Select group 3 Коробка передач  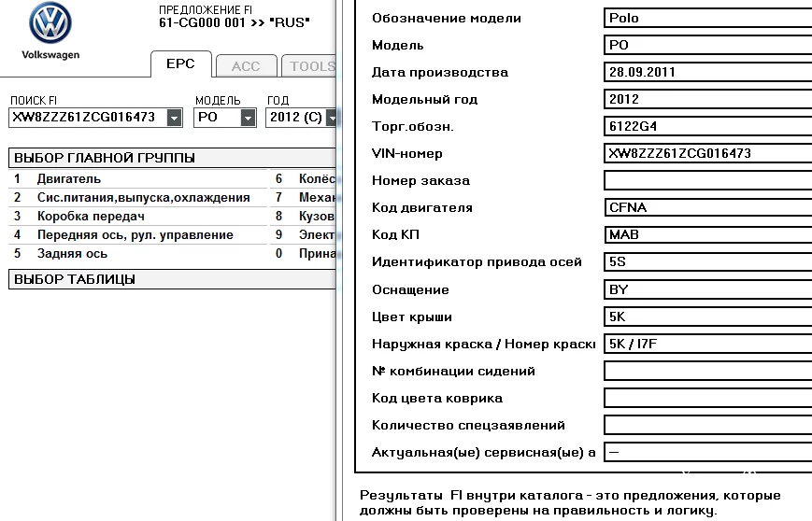pos(138,217)
